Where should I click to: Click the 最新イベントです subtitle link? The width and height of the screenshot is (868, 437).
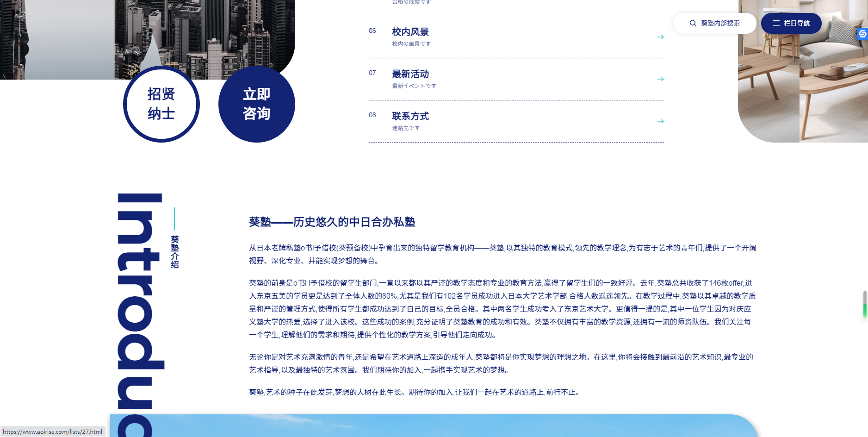(414, 86)
